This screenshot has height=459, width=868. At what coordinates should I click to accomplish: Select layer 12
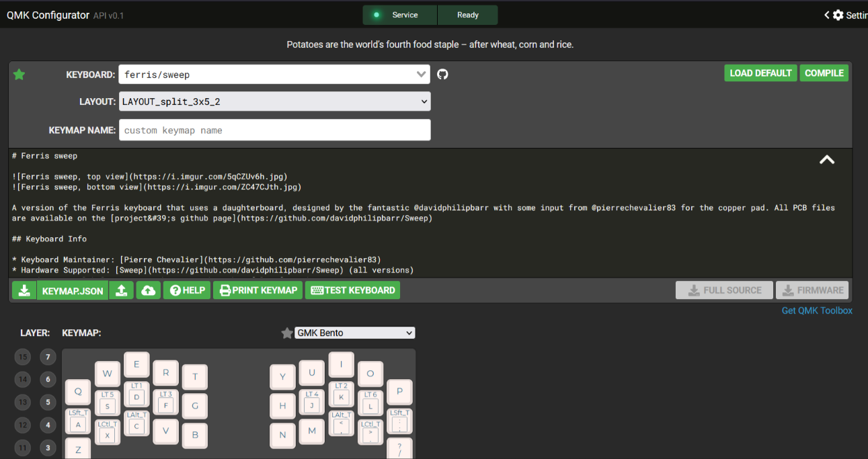[x=24, y=425]
